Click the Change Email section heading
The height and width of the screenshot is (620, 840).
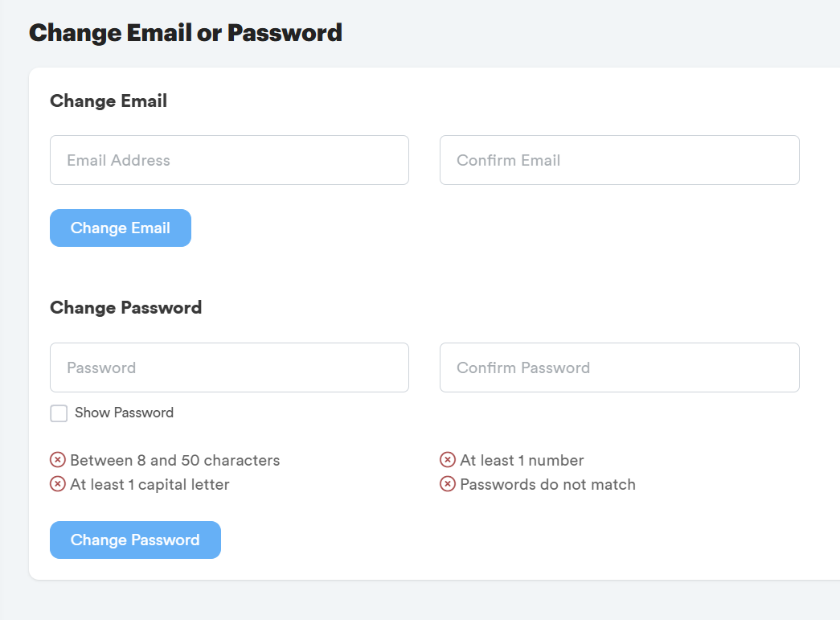click(109, 101)
